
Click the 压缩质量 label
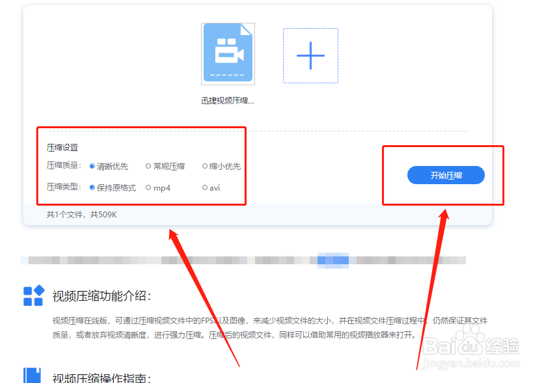[64, 165]
